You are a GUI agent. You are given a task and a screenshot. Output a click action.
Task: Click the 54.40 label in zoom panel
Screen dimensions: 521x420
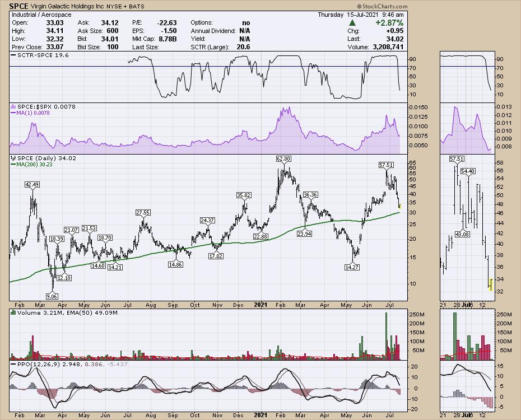[x=467, y=171]
